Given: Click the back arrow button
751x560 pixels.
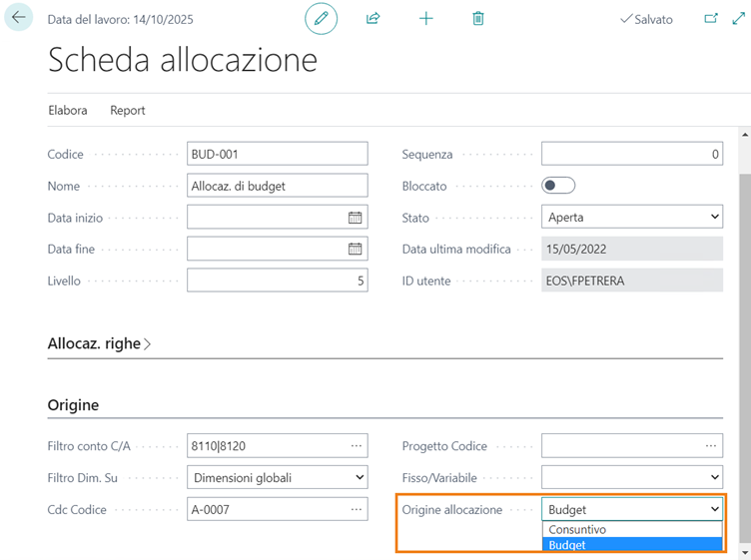Looking at the screenshot, I should [x=19, y=18].
